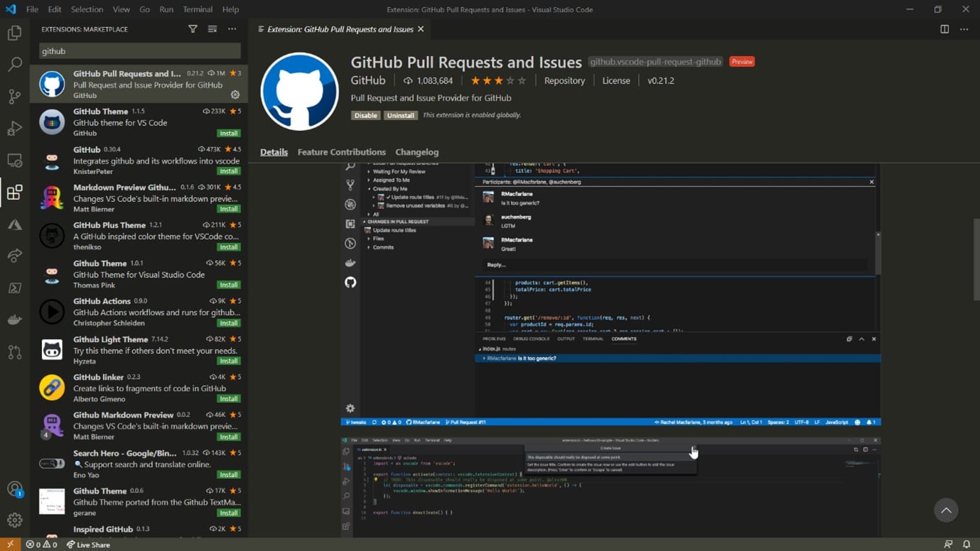Install GitHub linker extension
The image size is (980, 551).
pos(229,398)
